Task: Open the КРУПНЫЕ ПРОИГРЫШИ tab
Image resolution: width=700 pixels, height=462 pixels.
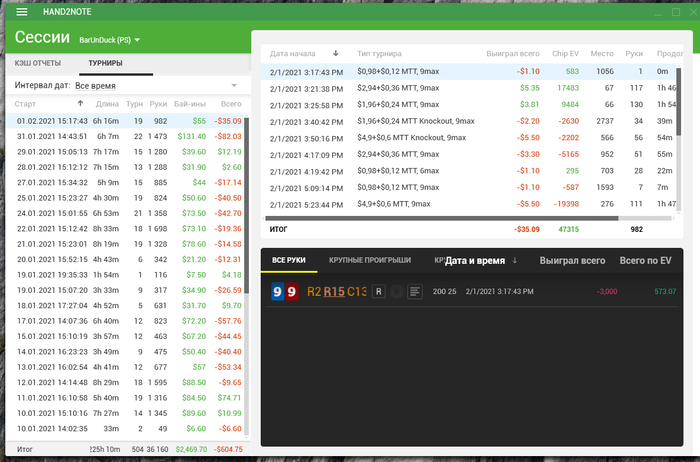Action: pos(370,260)
